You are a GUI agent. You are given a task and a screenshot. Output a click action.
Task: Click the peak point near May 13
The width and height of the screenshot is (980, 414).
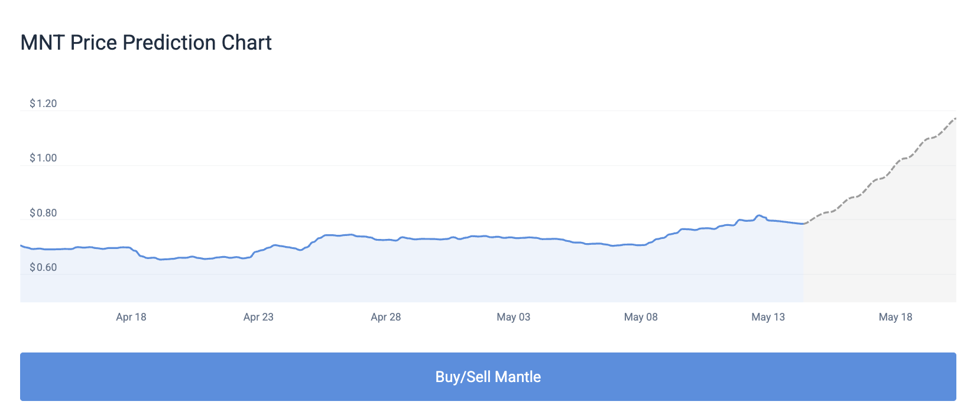760,215
